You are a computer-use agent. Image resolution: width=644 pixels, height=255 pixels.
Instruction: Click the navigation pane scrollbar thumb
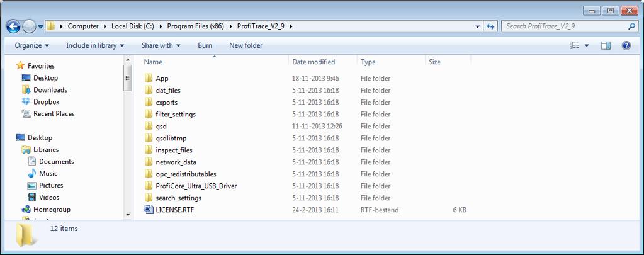point(128,77)
